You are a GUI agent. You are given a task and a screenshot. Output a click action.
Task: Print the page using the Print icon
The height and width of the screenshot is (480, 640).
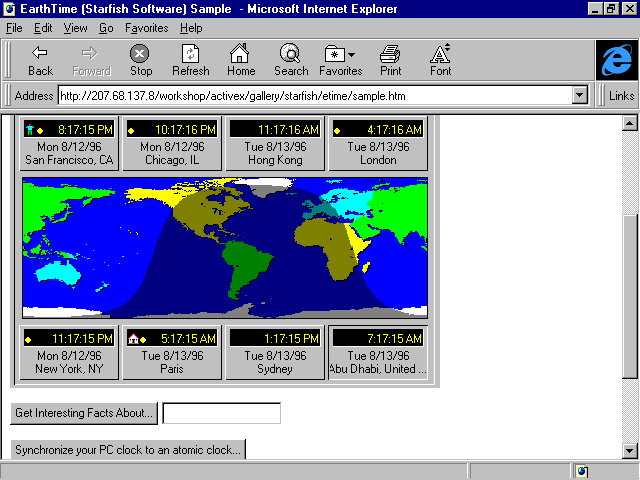390,60
